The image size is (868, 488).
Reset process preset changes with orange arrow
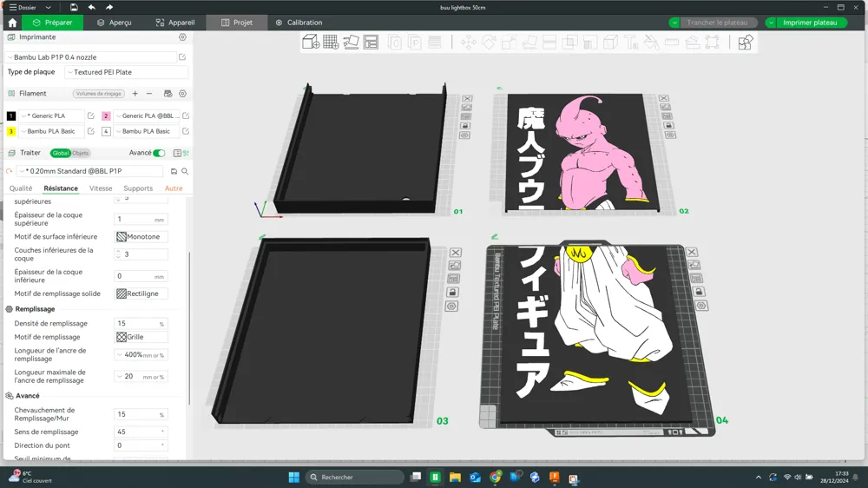[x=10, y=171]
